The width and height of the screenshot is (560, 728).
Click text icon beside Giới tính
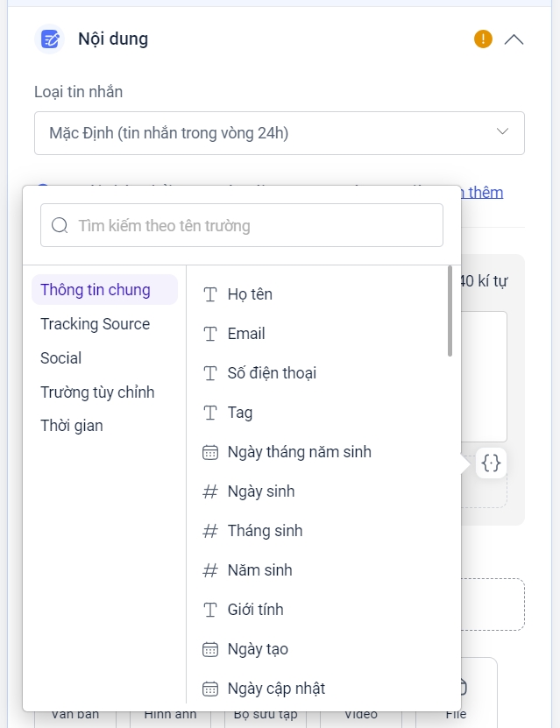tap(210, 610)
